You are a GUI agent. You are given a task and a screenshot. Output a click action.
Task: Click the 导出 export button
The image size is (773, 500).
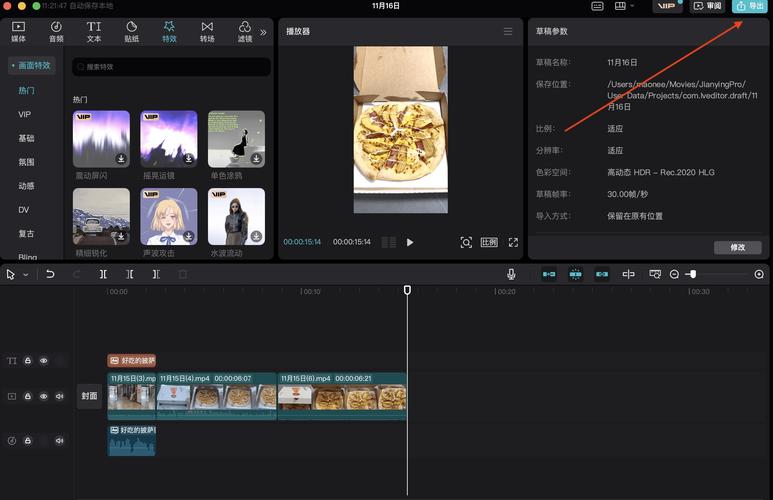749,6
